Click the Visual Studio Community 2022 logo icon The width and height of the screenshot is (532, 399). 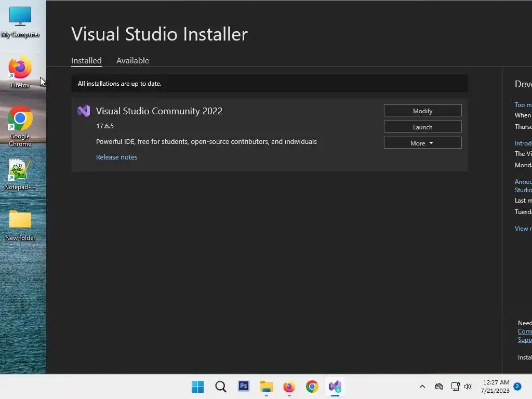(84, 111)
